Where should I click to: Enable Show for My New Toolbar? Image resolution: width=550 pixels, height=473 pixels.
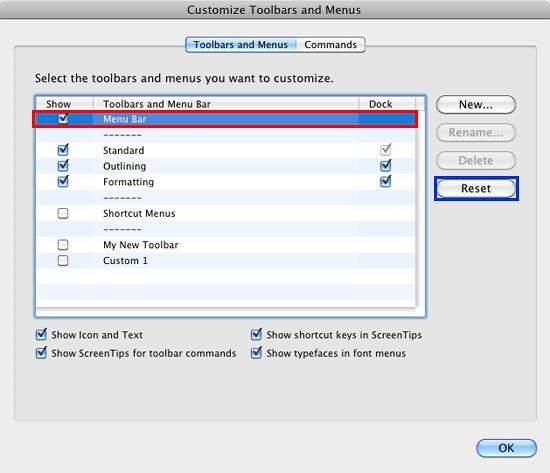click(x=63, y=245)
